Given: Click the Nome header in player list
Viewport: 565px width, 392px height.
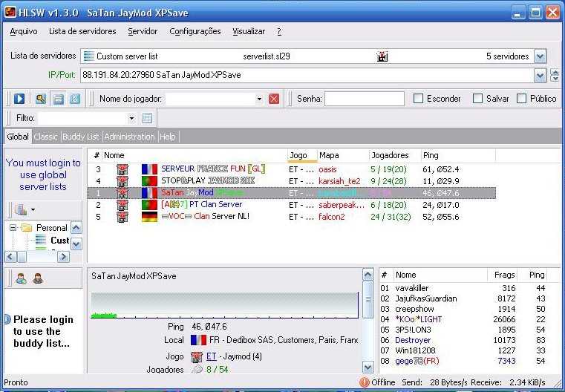Looking at the screenshot, I should (440, 275).
